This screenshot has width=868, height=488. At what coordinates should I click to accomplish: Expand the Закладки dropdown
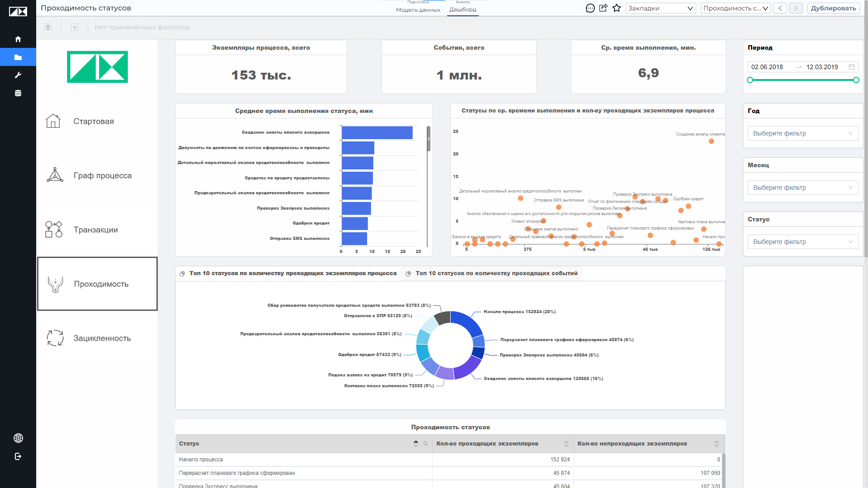pos(660,8)
